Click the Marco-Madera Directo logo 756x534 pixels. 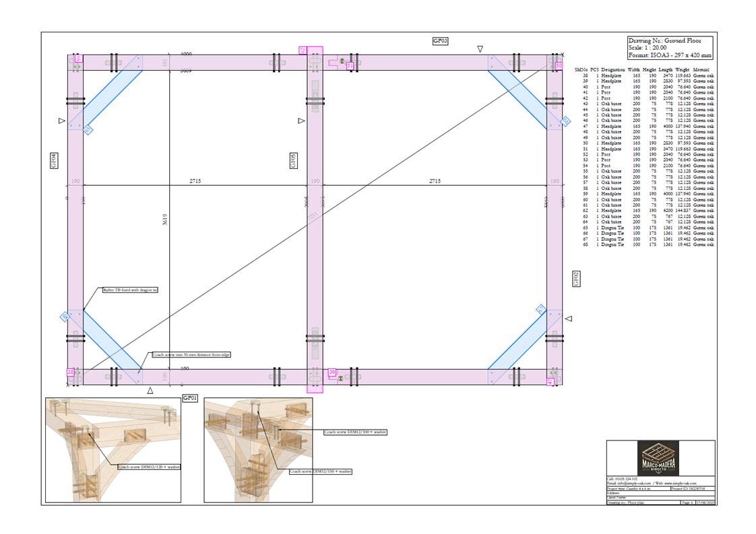pos(658,458)
